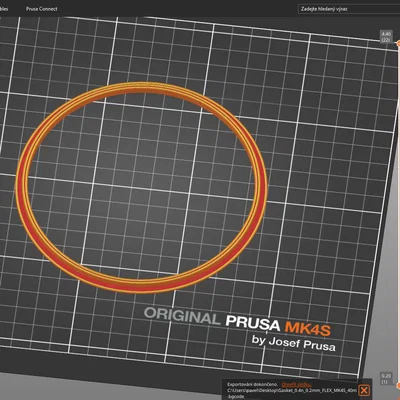Viewport: 400px width, 400px height.
Task: Click the 'Exportování dokončeno' message
Action: [252, 385]
